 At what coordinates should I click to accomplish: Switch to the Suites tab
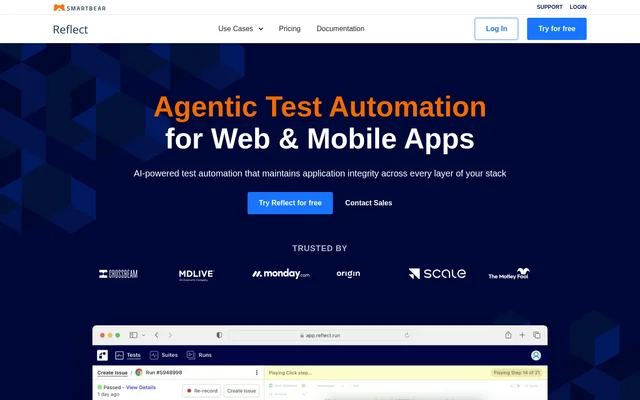164,355
